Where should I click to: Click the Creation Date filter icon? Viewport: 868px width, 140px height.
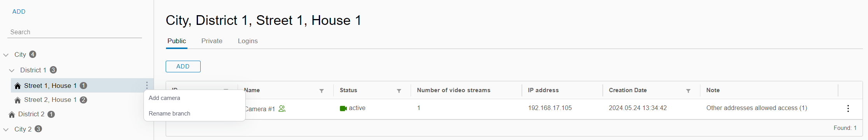pyautogui.click(x=688, y=91)
